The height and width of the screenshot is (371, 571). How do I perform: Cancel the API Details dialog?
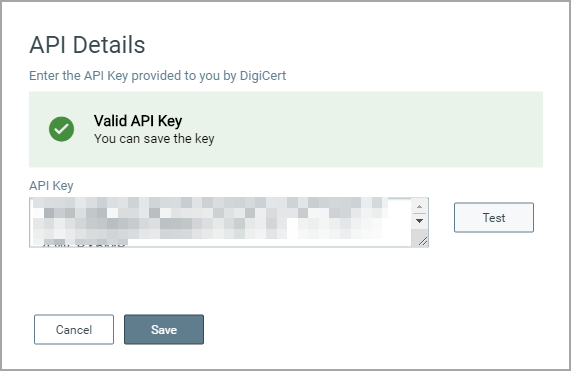point(74,329)
